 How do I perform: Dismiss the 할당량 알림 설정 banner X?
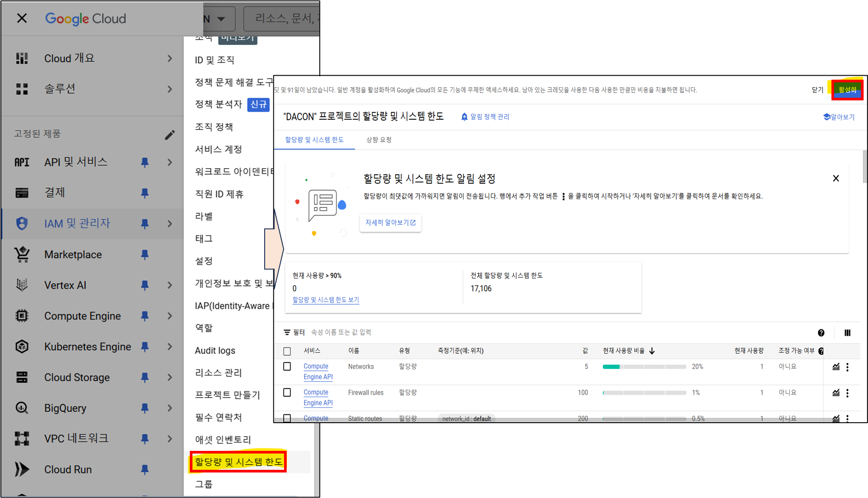(835, 178)
